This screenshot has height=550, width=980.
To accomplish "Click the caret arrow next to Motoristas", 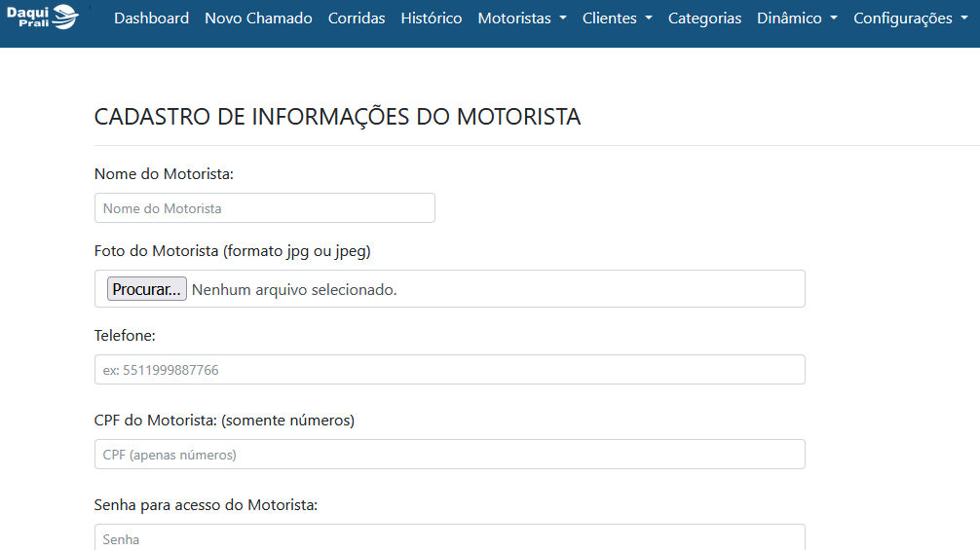I will point(562,18).
